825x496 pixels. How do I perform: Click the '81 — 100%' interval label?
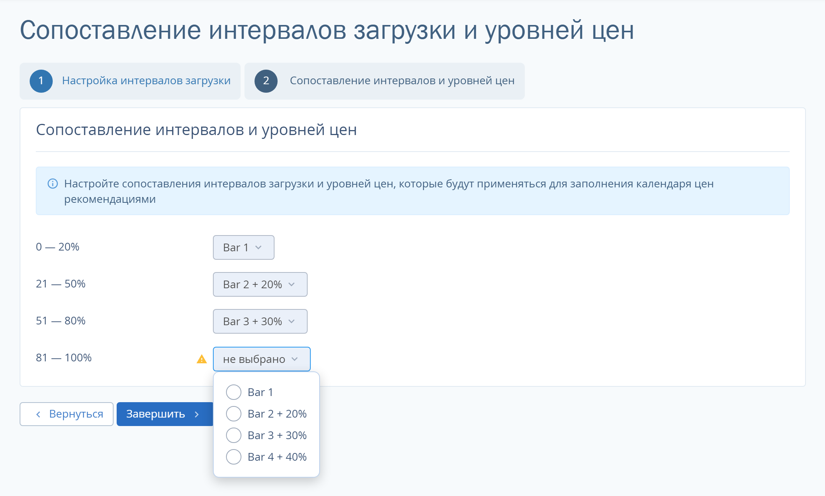point(64,358)
